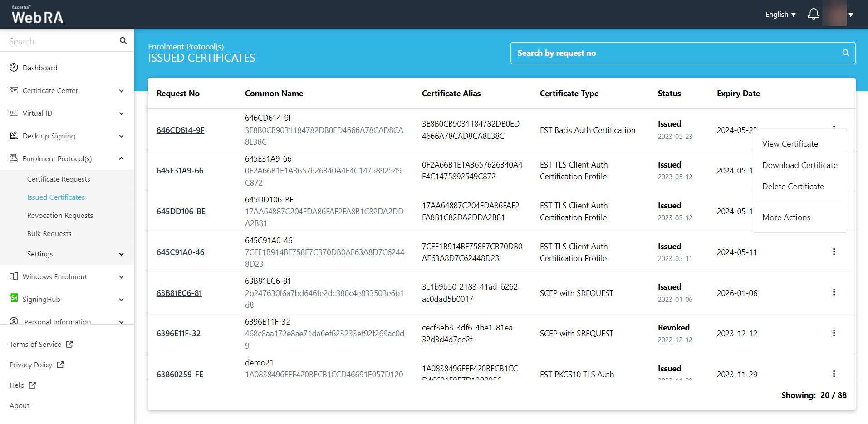Open the Dashboard gauge icon
Image resolution: width=868 pixels, height=424 pixels.
[x=14, y=68]
